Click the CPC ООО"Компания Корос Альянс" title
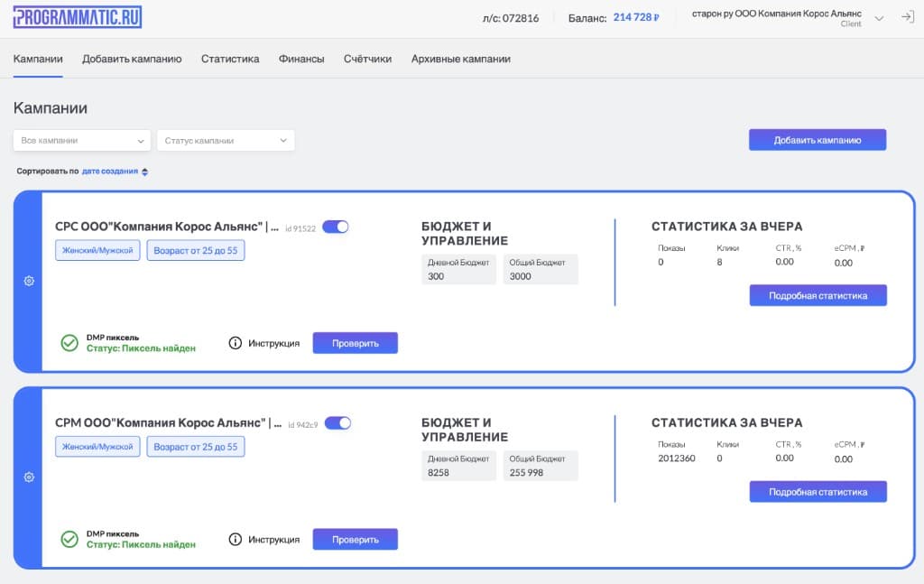 167,227
